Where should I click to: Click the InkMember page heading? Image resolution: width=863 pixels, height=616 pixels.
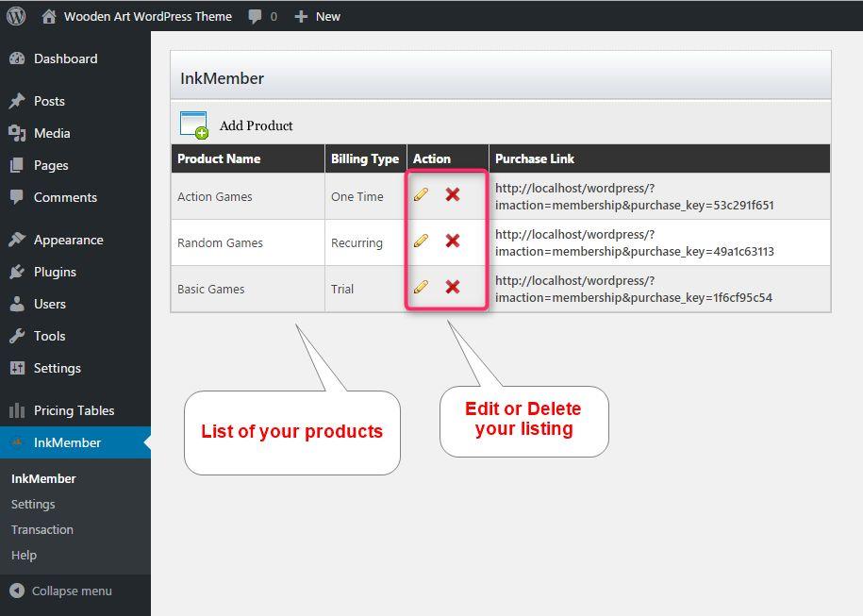[x=222, y=78]
